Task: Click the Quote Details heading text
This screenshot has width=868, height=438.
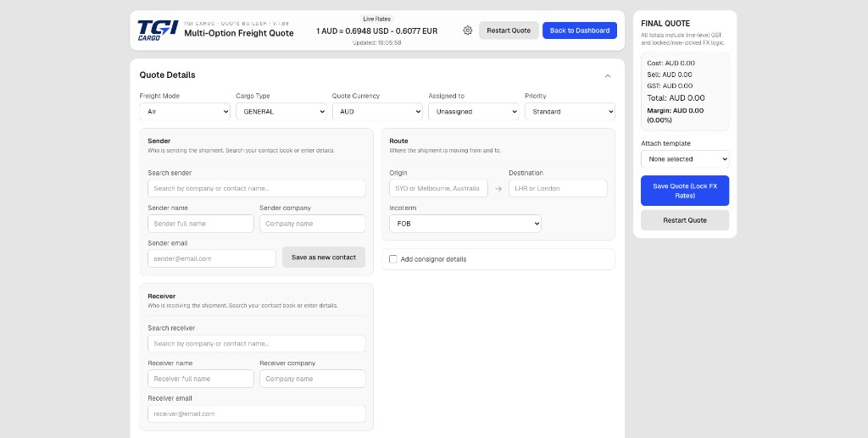Action: pyautogui.click(x=167, y=75)
